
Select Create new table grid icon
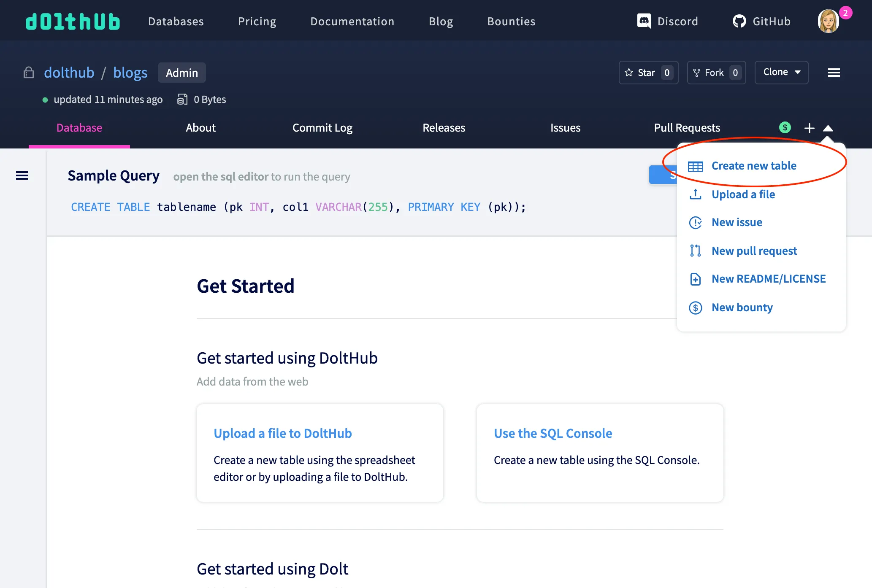click(695, 166)
